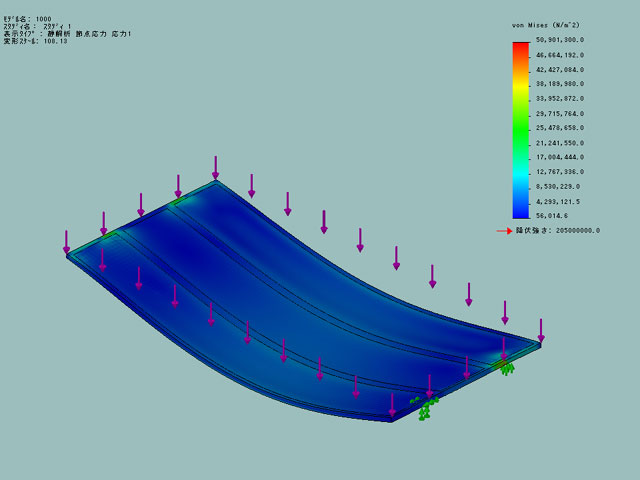The height and width of the screenshot is (480, 640).
Task: Click the center of the blue deformed plate
Action: tap(300, 290)
